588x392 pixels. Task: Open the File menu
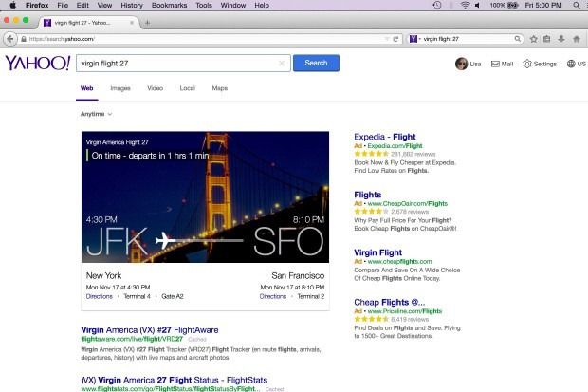(x=63, y=6)
